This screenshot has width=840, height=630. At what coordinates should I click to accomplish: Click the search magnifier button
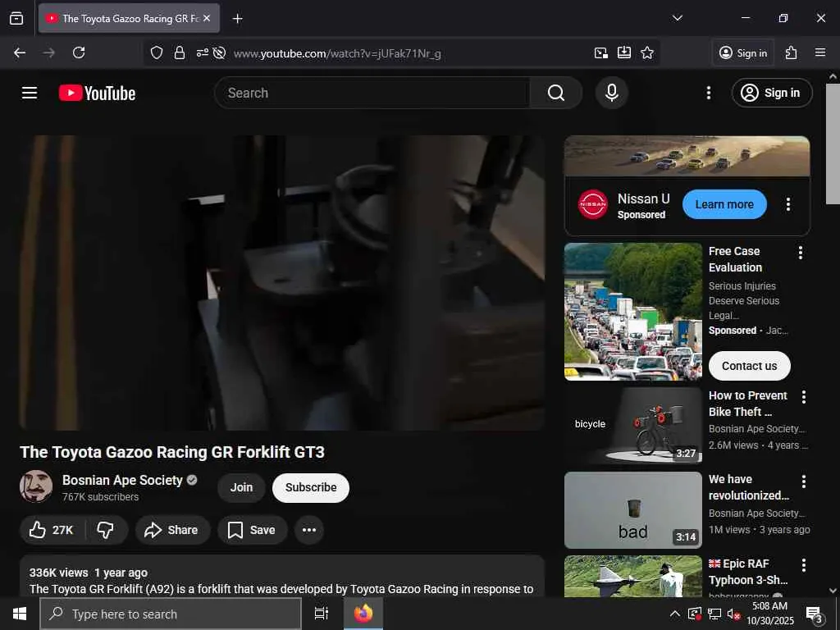(x=555, y=93)
